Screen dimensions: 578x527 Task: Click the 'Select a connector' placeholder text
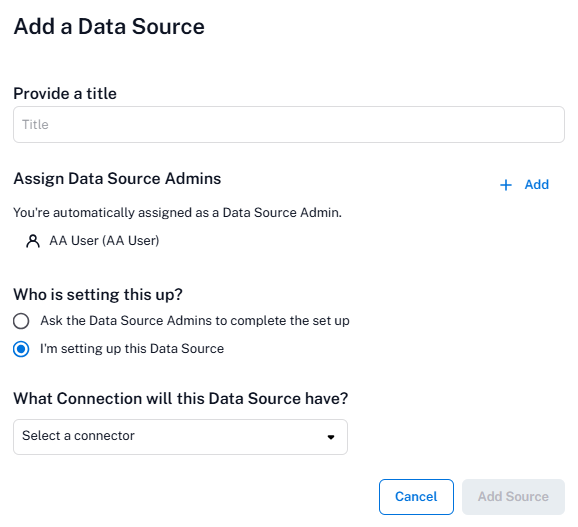click(78, 436)
